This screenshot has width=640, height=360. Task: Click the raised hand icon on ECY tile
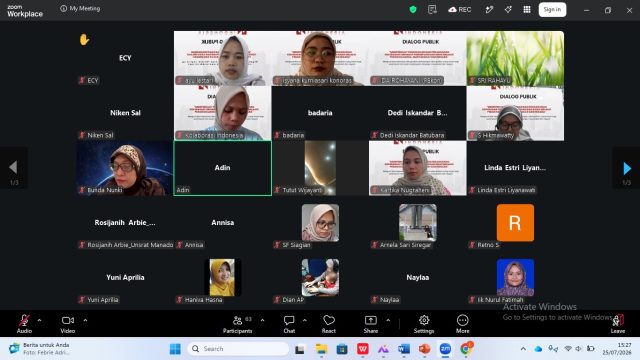(x=84, y=40)
